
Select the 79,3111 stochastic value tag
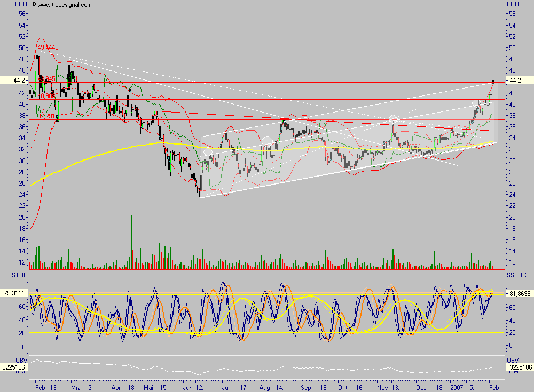(14, 293)
